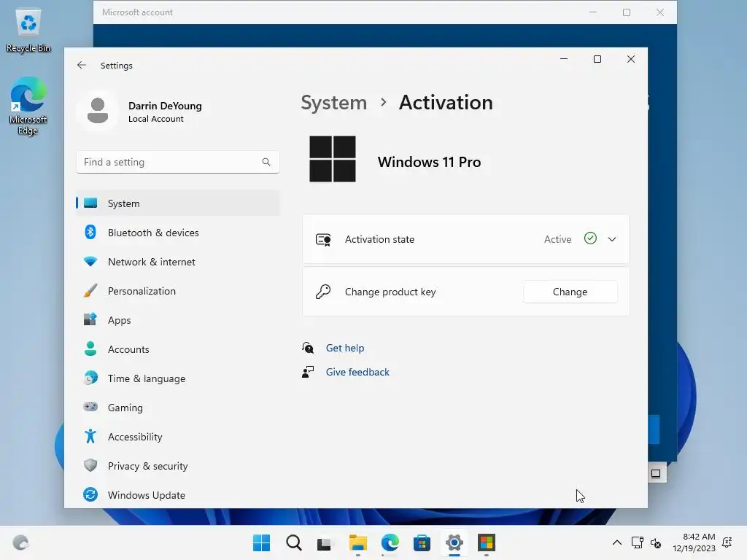Image resolution: width=747 pixels, height=560 pixels.
Task: Open Recycle Bin on the desktop
Action: click(28, 31)
